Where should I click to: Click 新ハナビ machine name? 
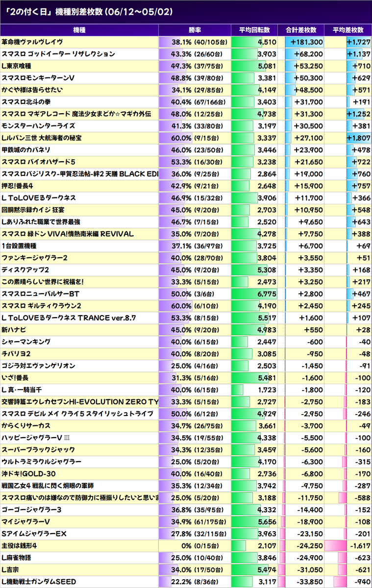click(14, 330)
